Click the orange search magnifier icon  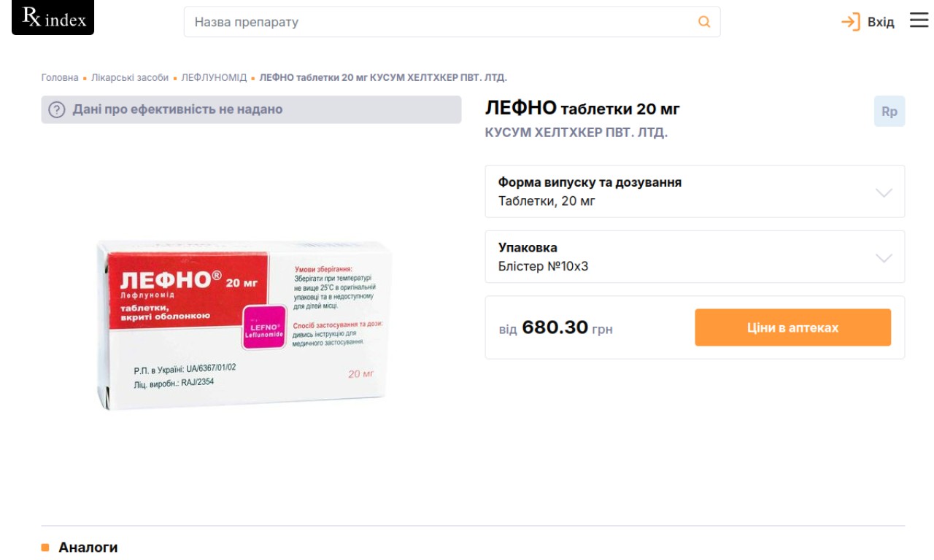point(704,22)
